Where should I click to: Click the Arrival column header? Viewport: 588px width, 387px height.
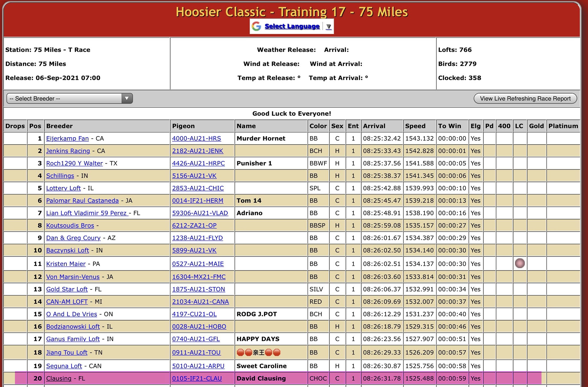click(374, 126)
